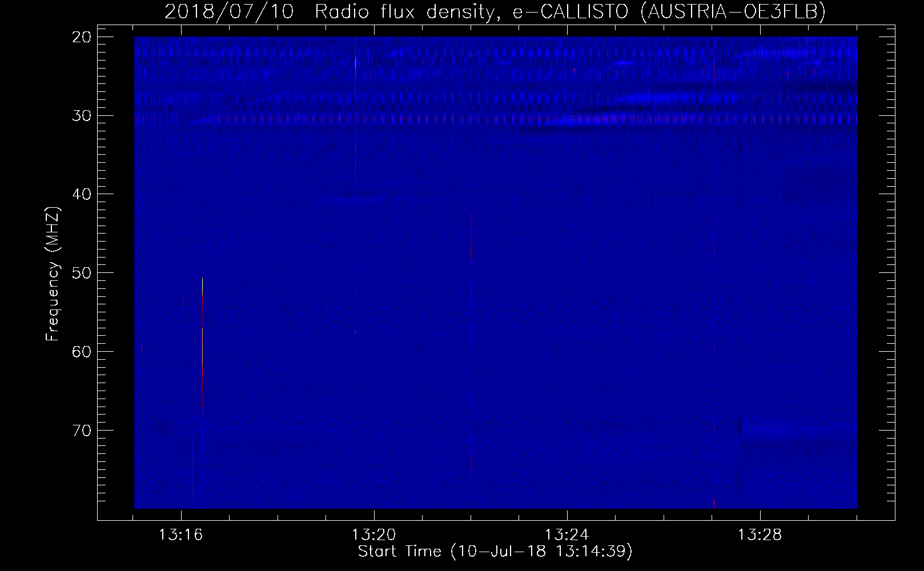Click the plot title text
The width and height of the screenshot is (924, 571).
click(495, 11)
